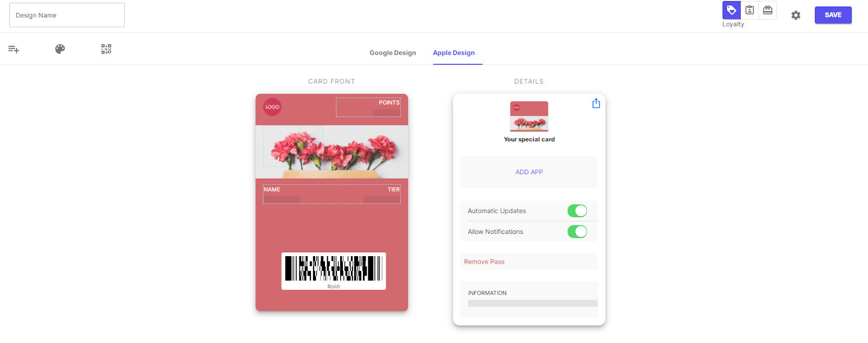Click the SAVE button
The image size is (868, 343).
pyautogui.click(x=833, y=15)
